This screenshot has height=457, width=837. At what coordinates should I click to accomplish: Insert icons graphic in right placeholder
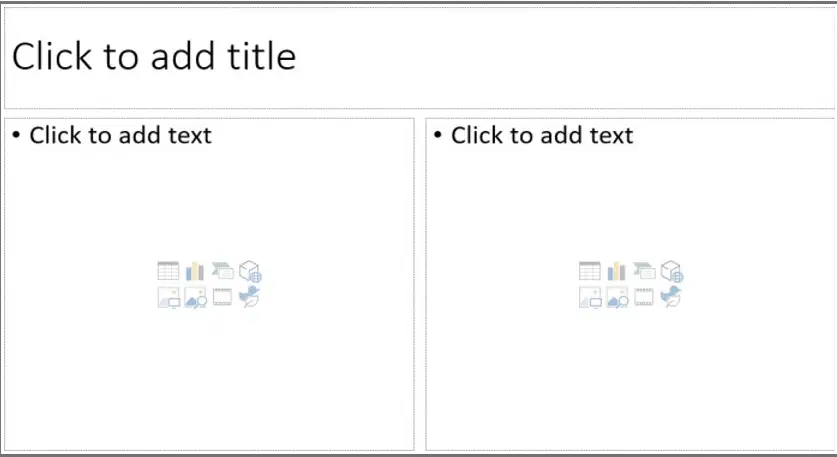(x=671, y=297)
